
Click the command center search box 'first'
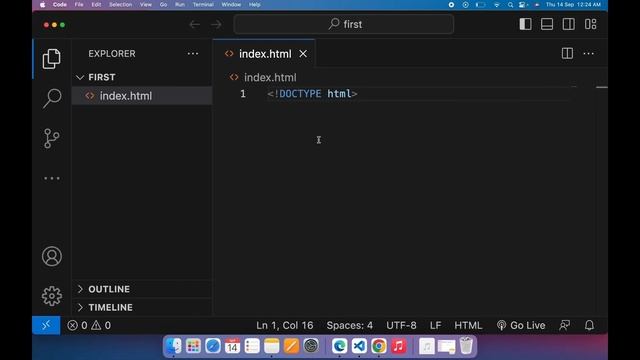(x=344, y=24)
